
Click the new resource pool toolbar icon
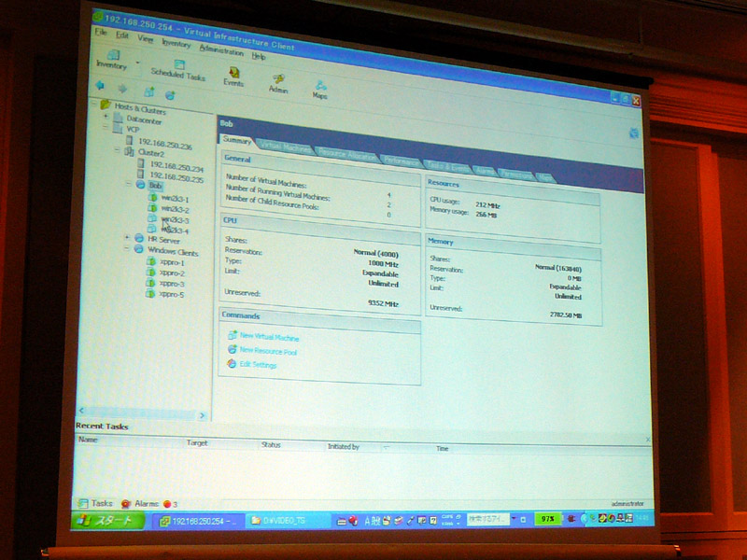pyautogui.click(x=170, y=95)
